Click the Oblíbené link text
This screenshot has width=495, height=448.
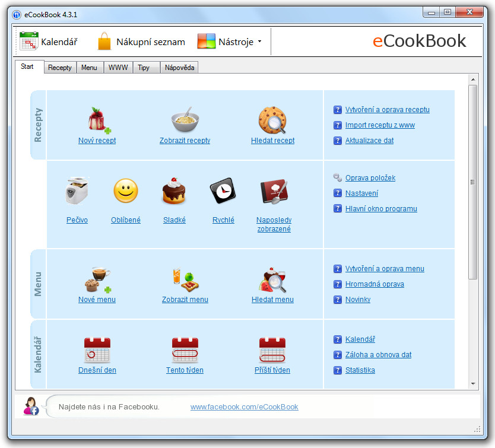(126, 220)
